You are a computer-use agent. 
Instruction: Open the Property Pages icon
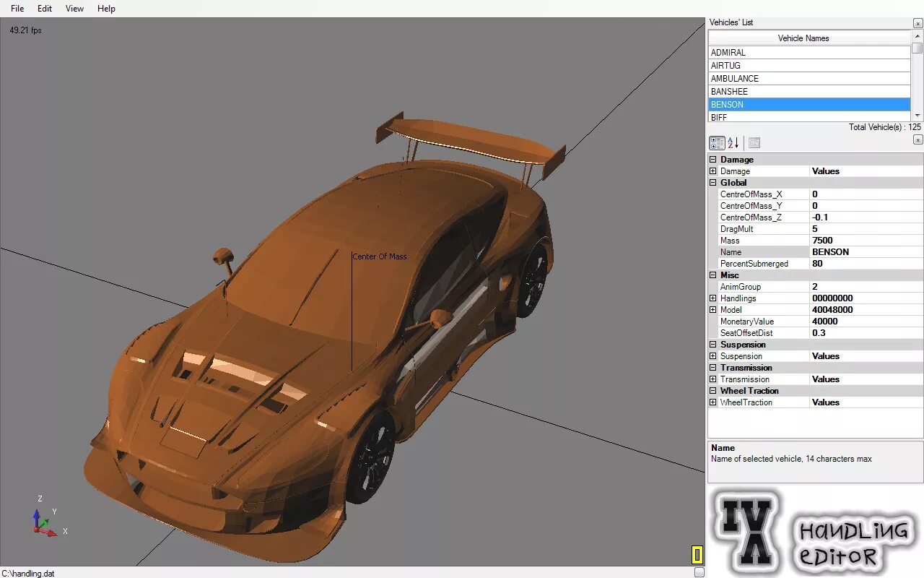point(754,143)
